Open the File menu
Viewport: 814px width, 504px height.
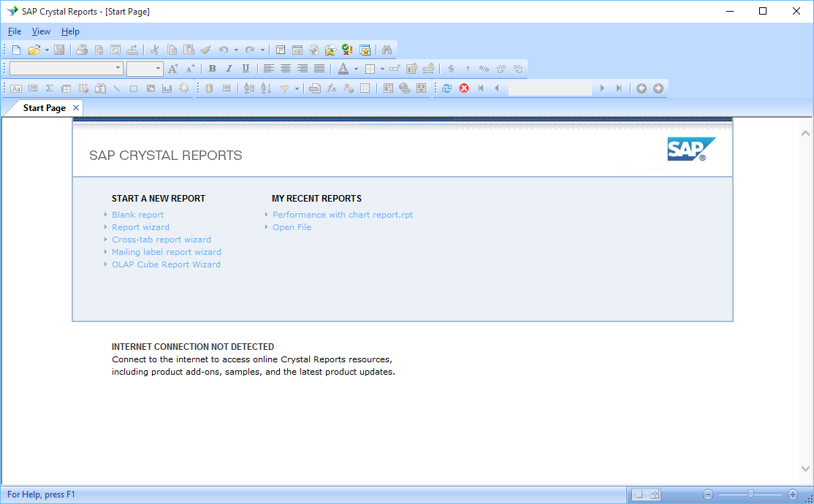click(15, 31)
